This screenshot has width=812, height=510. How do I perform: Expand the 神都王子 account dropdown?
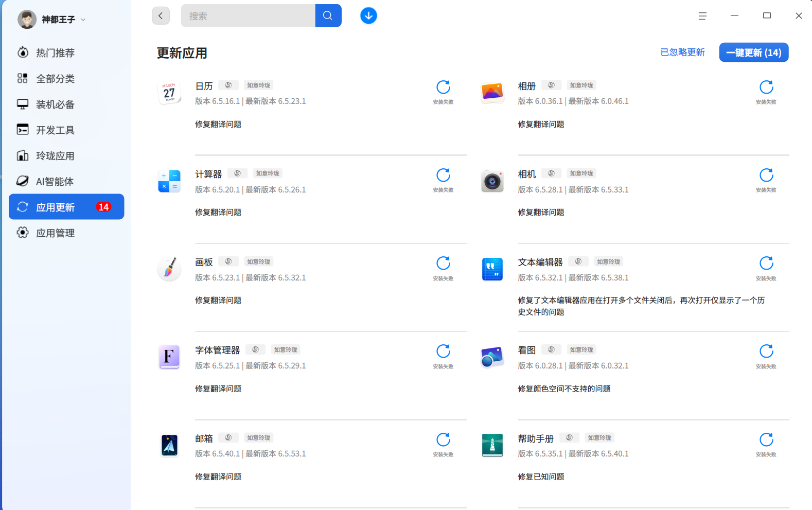click(83, 20)
